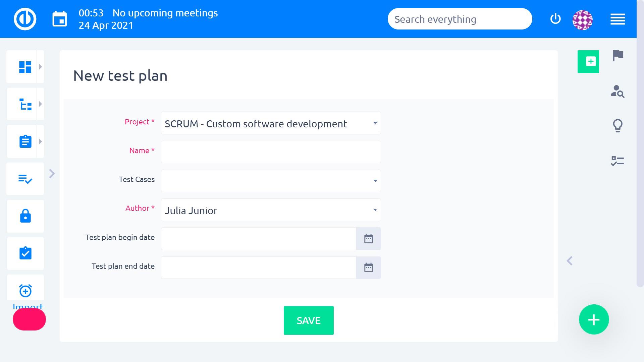Expand the dashboard menu arrow
Viewport: 644px width, 362px height.
click(x=40, y=67)
